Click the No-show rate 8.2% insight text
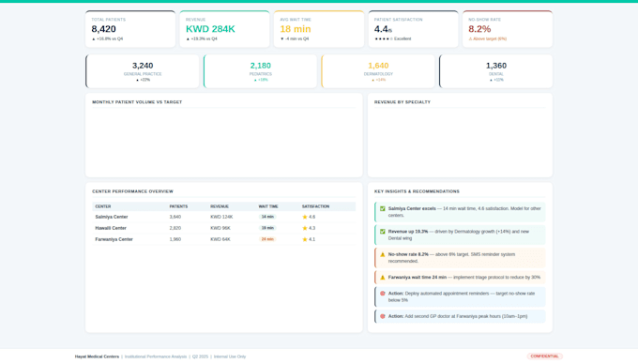 pyautogui.click(x=451, y=258)
